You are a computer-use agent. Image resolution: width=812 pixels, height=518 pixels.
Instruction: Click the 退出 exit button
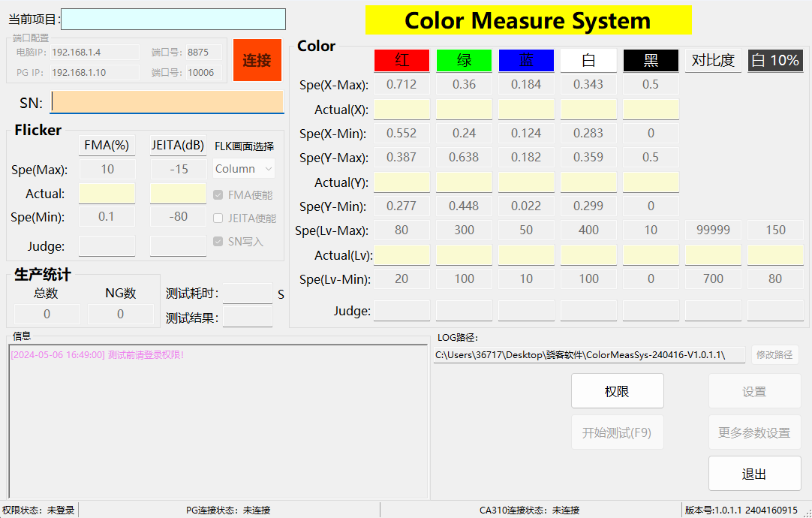click(x=754, y=474)
